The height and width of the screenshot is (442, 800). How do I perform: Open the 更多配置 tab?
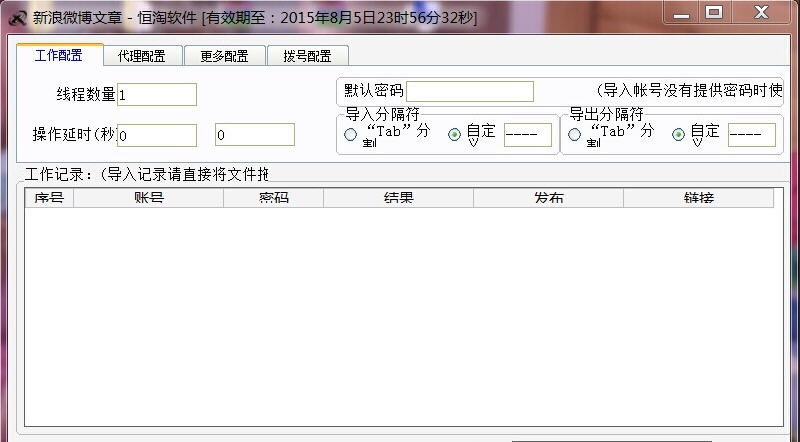pyautogui.click(x=224, y=56)
